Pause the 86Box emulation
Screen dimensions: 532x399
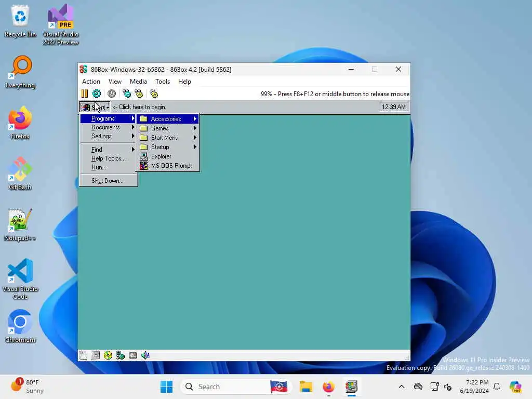point(85,94)
